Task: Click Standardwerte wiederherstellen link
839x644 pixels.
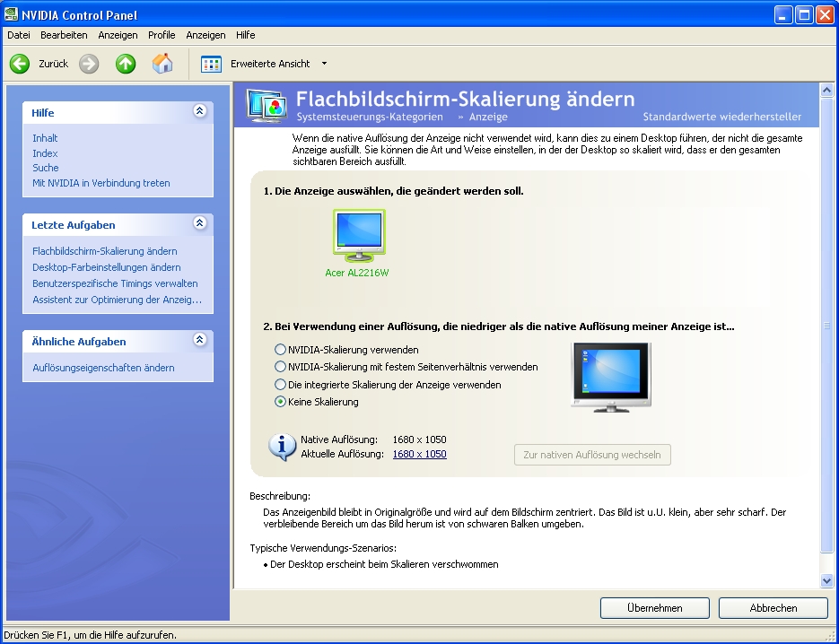Action: [722, 117]
